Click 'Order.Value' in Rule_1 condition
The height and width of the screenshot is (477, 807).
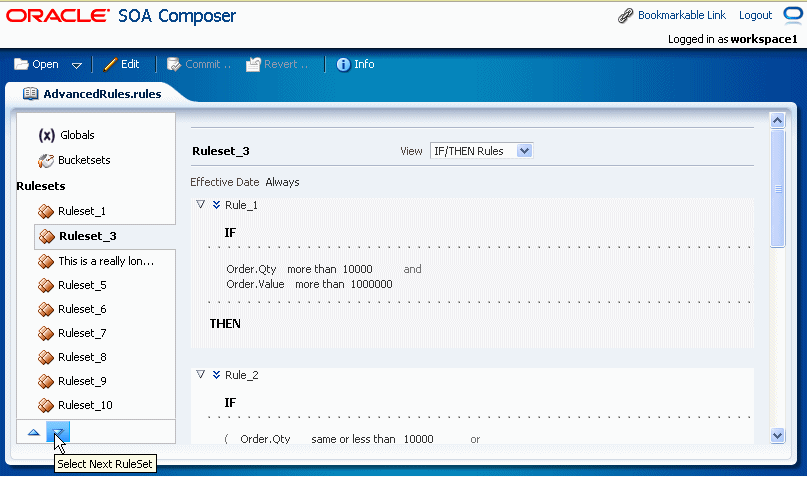click(255, 284)
